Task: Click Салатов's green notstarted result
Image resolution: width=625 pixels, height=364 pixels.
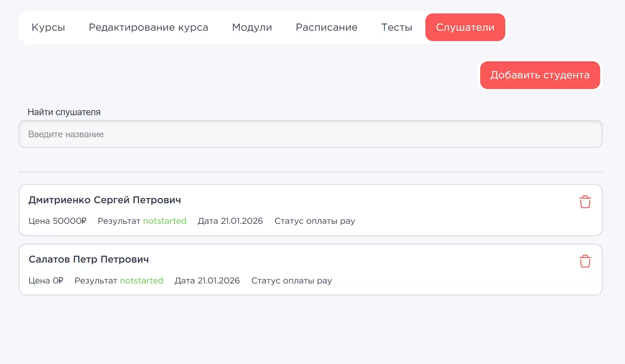Action: click(x=142, y=281)
